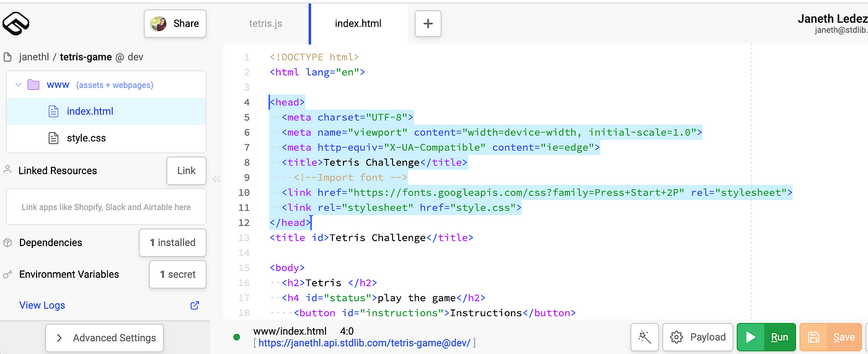Add a new tab with plus button
Viewport: 868px width, 354px height.
(x=428, y=24)
